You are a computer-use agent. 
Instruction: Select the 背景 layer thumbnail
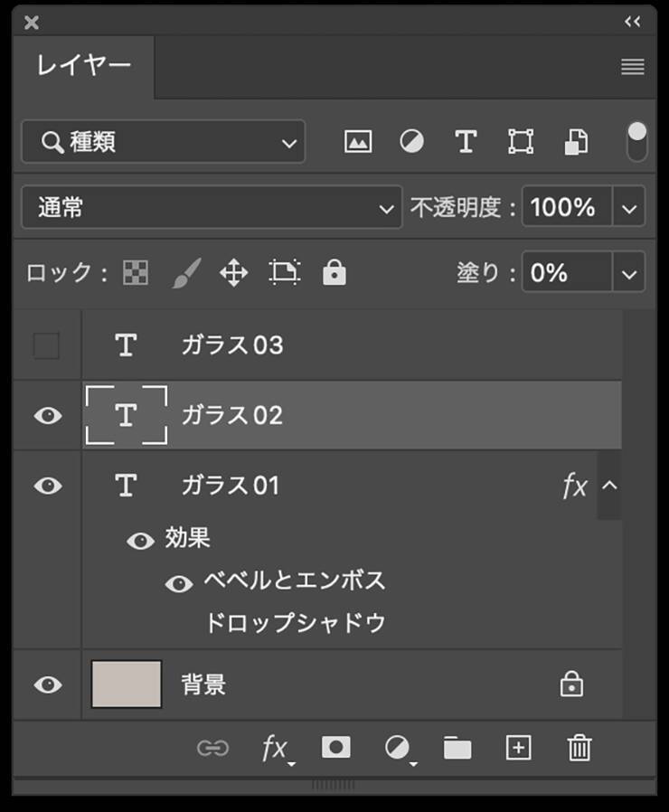click(127, 685)
